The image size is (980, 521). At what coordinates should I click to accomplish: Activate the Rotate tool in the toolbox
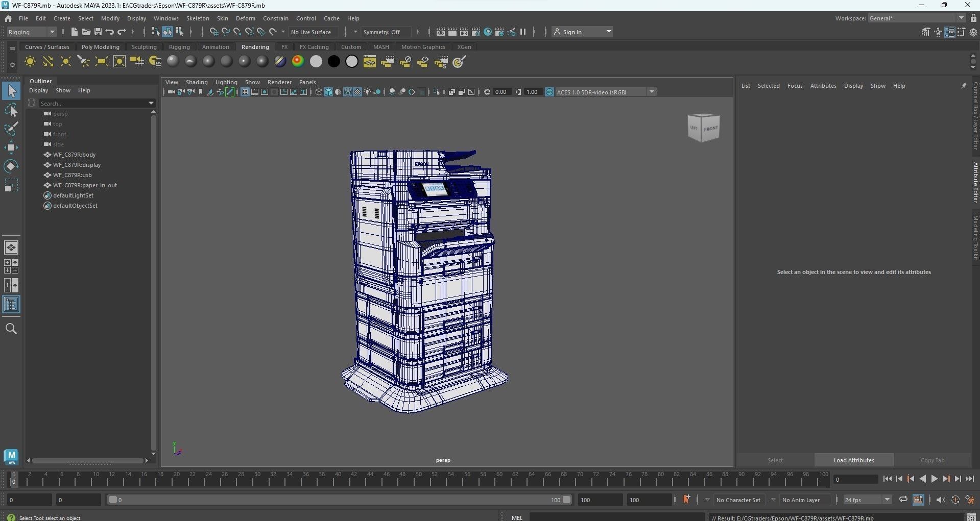click(x=11, y=166)
